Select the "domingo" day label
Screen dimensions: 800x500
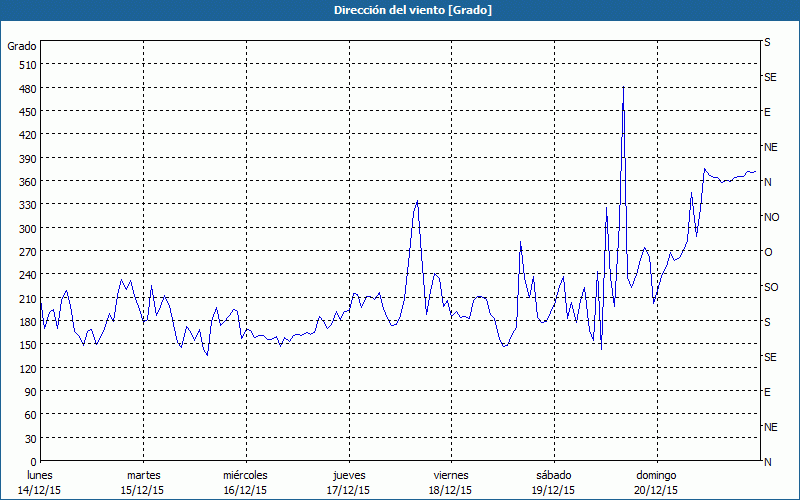point(656,475)
